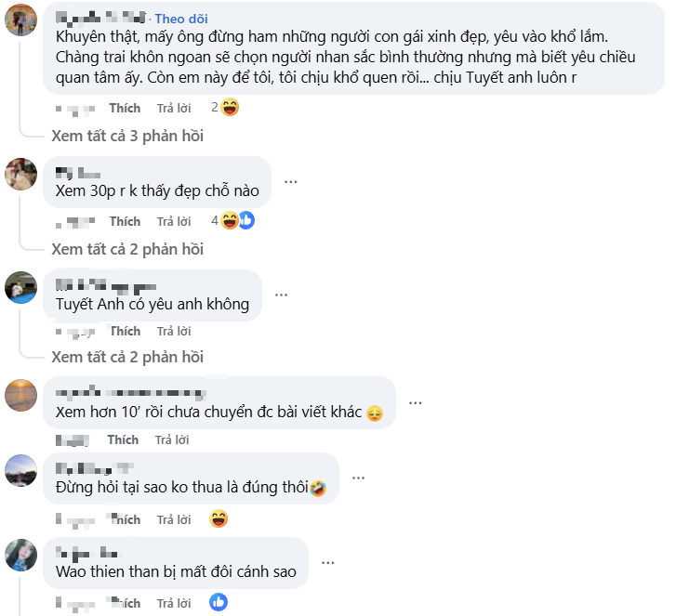Click like reaction on 'Wao thien than' comment
The image size is (676, 616).
[219, 602]
